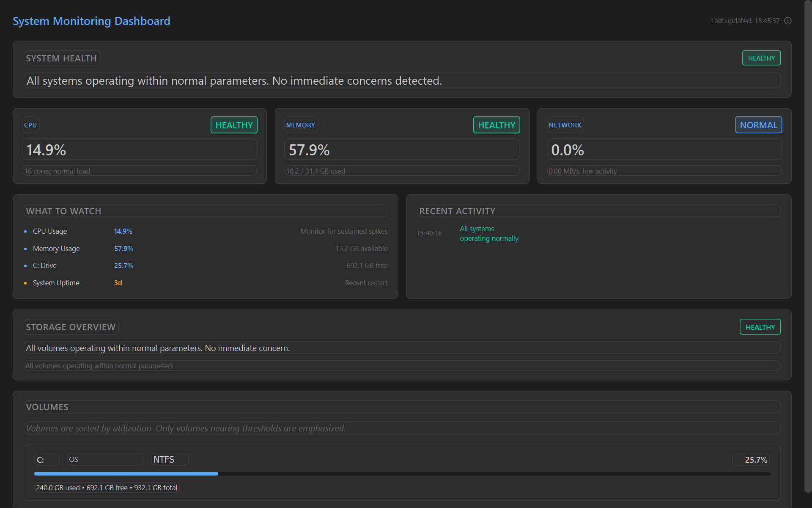Click the C: drive usage progress bar
Screen dimensions: 812x508
pos(402,473)
